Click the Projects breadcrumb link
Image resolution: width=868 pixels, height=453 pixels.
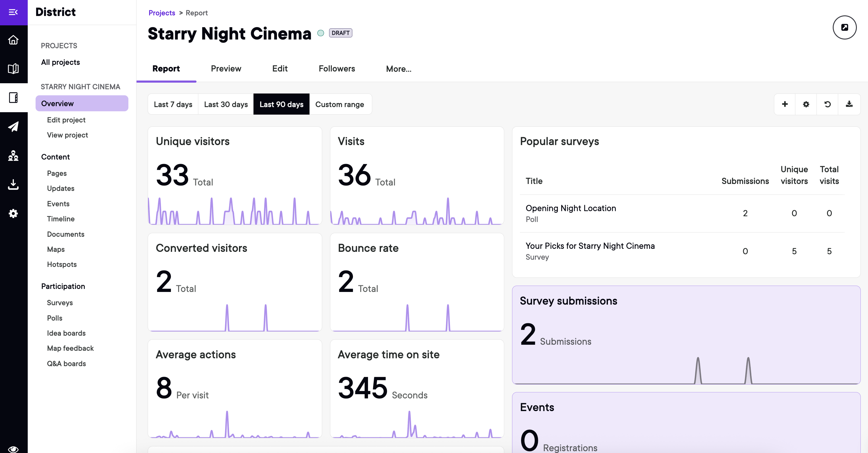pyautogui.click(x=162, y=13)
